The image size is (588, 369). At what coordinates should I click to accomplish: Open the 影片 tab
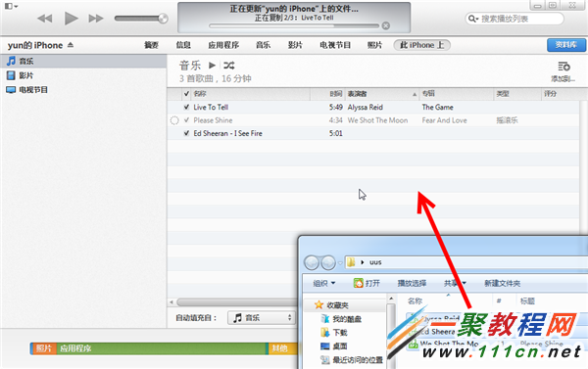295,45
